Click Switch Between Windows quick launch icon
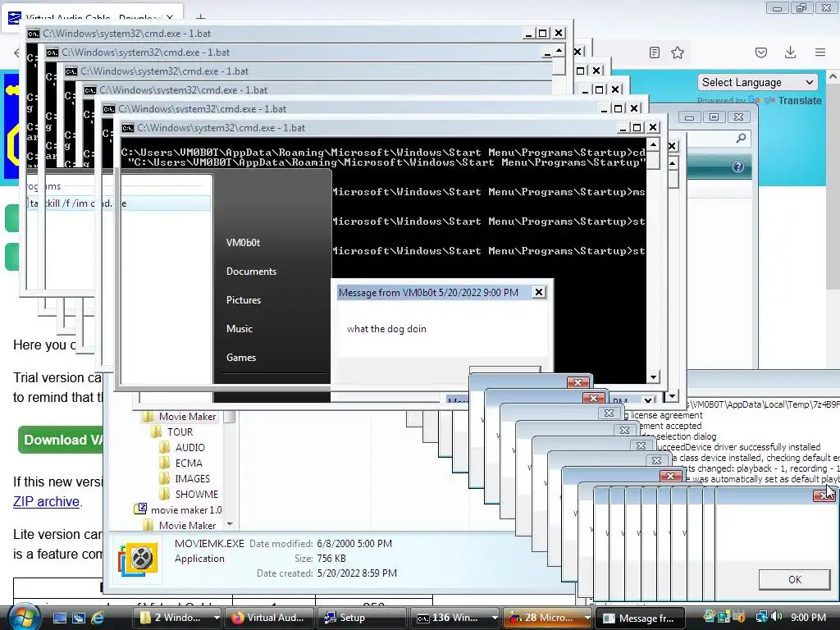Viewport: 840px width, 630px height. (78, 618)
